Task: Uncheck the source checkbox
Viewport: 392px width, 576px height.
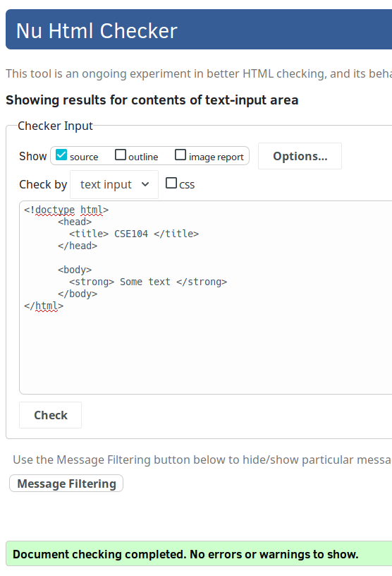Action: 61,155
